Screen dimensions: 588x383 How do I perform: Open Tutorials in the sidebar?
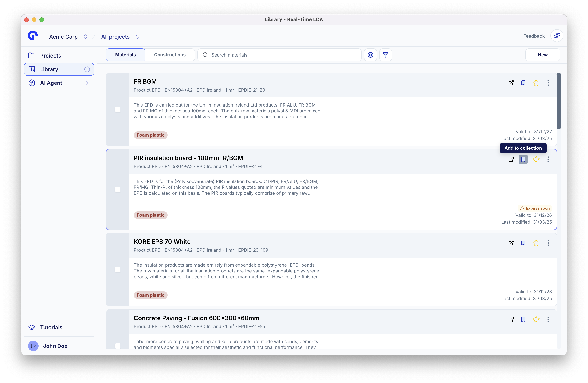click(59, 328)
